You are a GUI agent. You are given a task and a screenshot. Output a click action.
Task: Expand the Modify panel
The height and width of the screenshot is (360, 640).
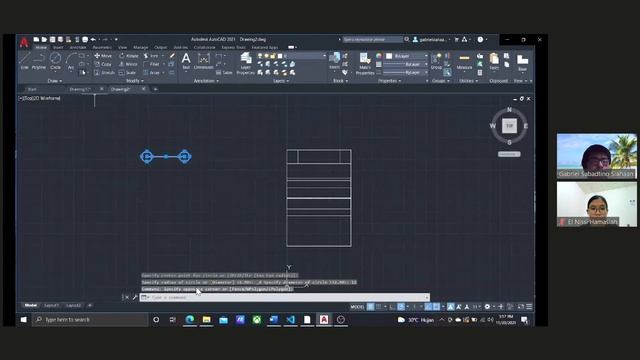[x=135, y=81]
